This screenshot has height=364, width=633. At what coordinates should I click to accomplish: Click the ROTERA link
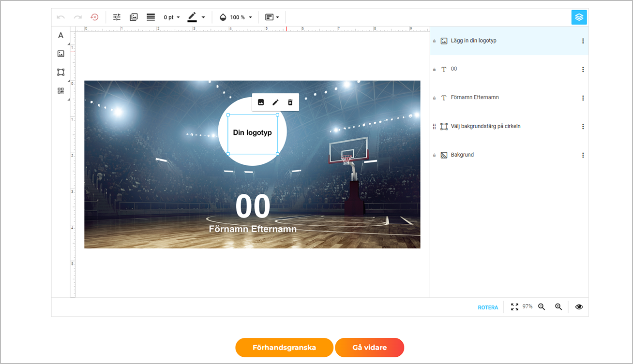[x=488, y=307]
